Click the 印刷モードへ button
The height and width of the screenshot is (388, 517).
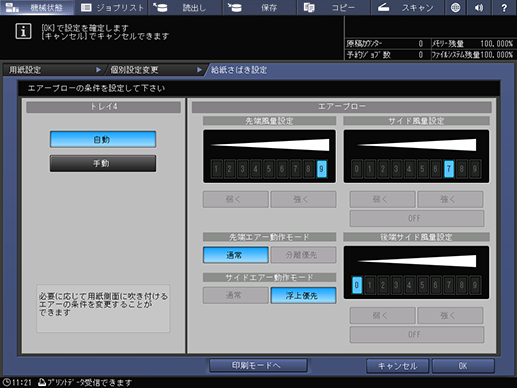coord(258,366)
